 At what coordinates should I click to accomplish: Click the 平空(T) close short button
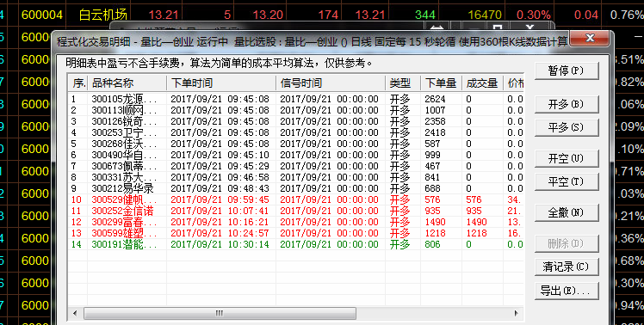pos(567,181)
